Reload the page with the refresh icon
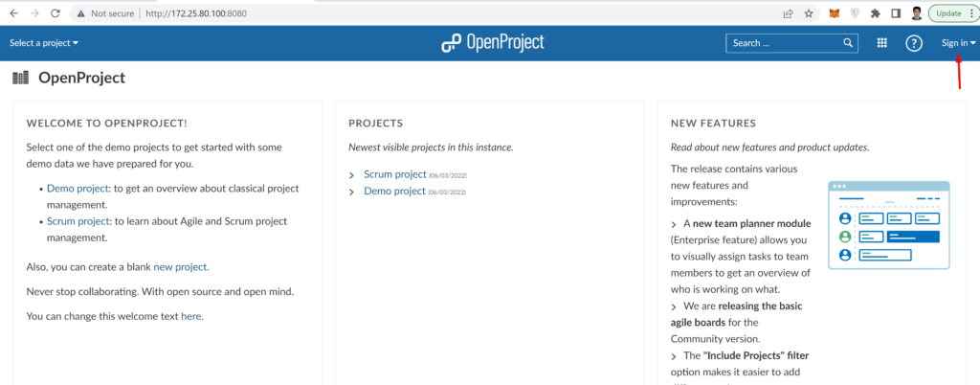980x385 pixels. (x=55, y=13)
